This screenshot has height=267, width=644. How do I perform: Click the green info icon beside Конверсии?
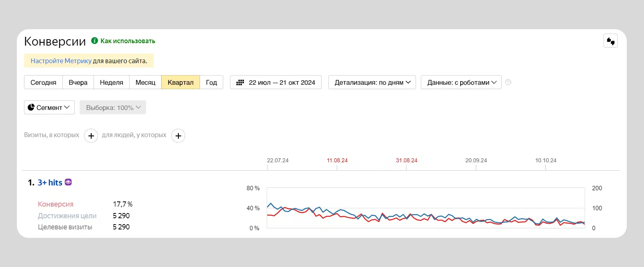94,40
